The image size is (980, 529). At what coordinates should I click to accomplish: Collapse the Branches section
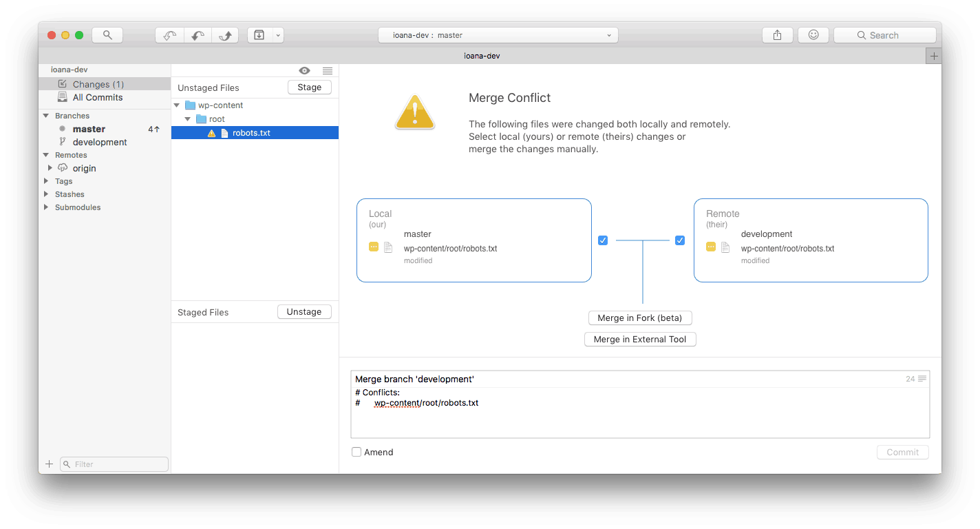point(46,116)
